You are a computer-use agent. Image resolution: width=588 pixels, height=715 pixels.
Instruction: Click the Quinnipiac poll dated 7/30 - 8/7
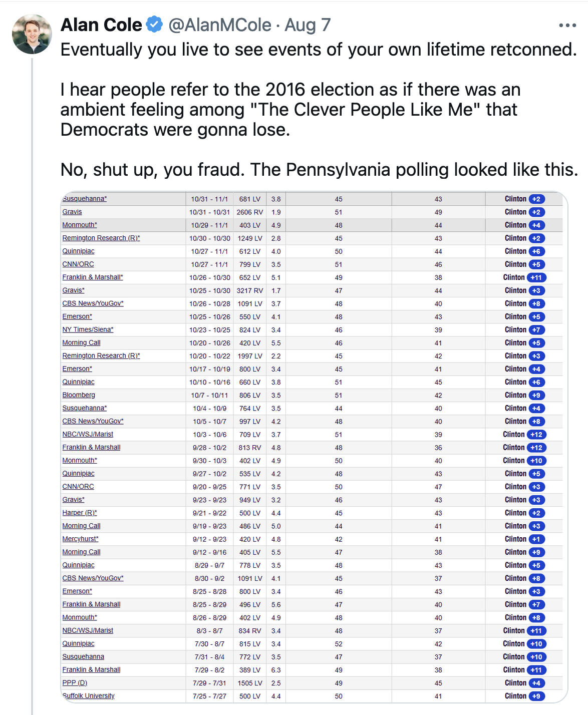78,643
